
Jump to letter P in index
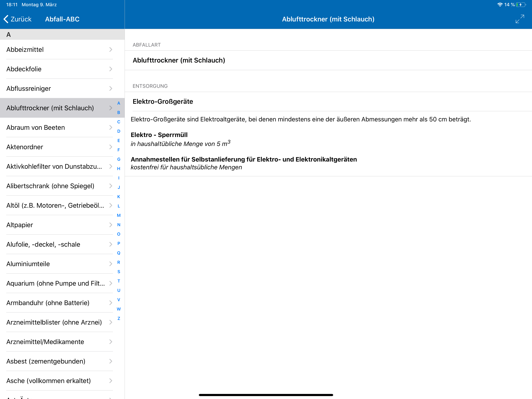[119, 244]
